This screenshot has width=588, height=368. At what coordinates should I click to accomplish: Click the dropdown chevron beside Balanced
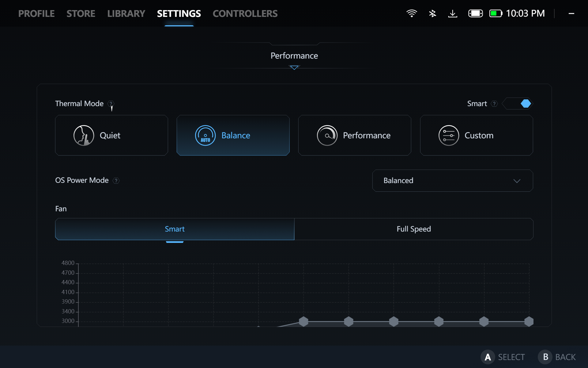[517, 181]
